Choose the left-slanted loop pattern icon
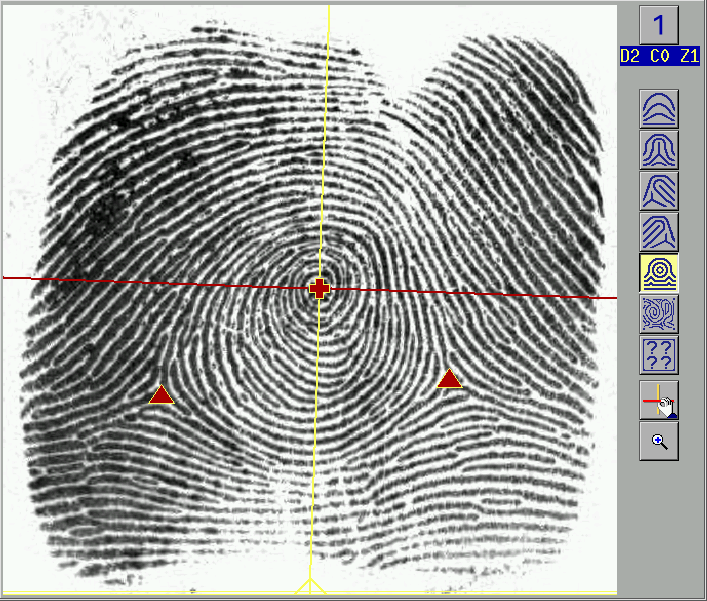This screenshot has height=601, width=707. [x=659, y=191]
